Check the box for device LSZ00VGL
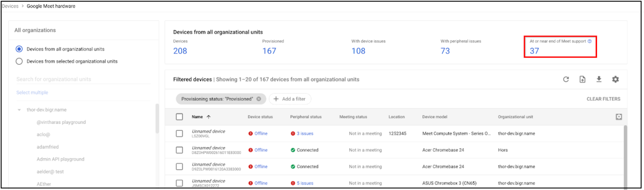 pyautogui.click(x=180, y=134)
